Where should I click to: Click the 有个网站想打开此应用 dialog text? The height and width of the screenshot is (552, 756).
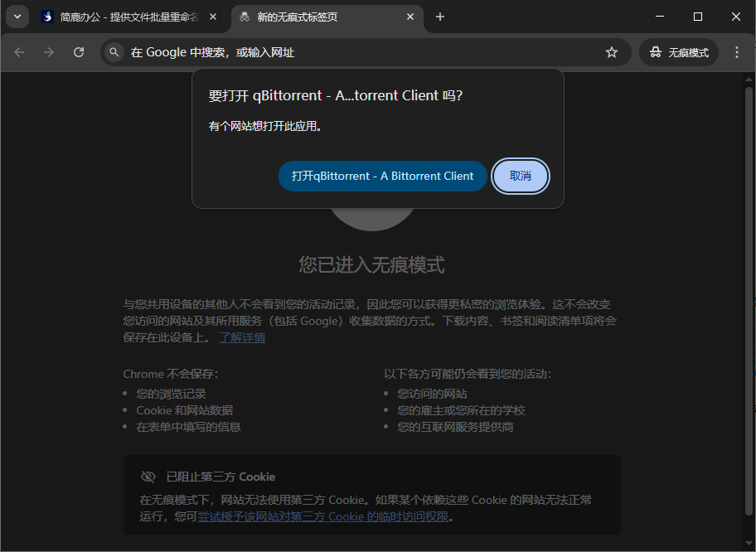(x=265, y=126)
